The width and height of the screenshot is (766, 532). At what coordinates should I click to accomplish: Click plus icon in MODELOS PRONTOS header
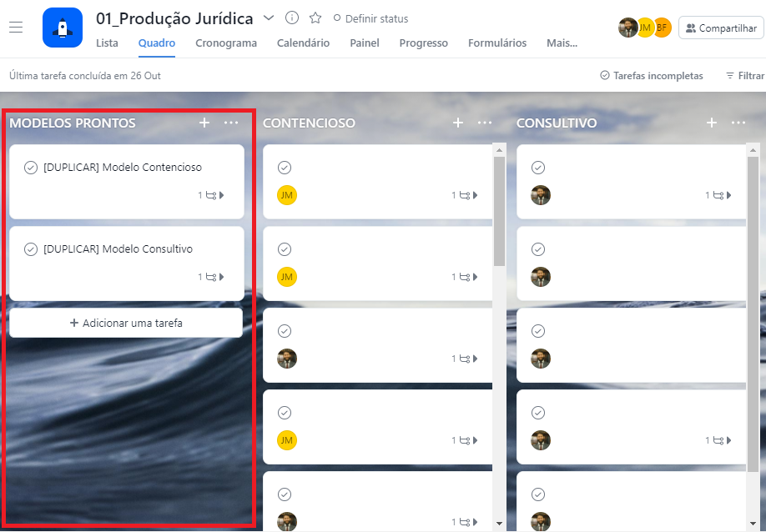(x=204, y=123)
